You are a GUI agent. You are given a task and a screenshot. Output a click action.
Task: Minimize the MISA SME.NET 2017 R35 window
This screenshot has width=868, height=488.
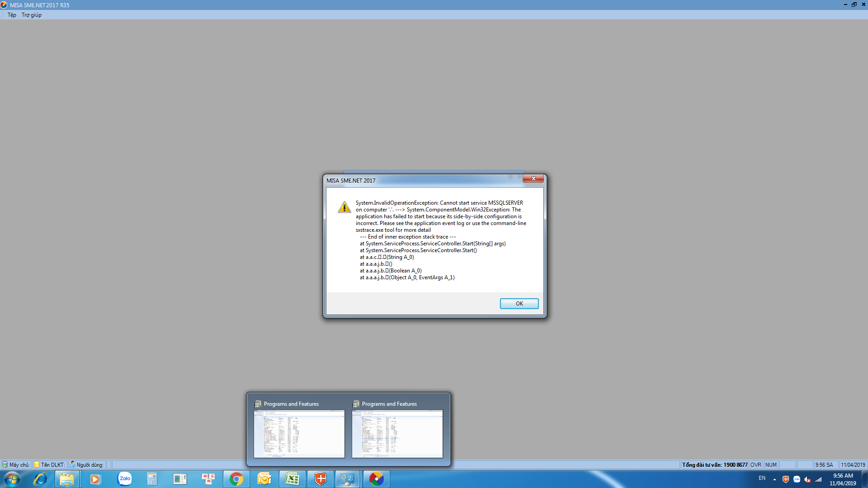point(845,5)
